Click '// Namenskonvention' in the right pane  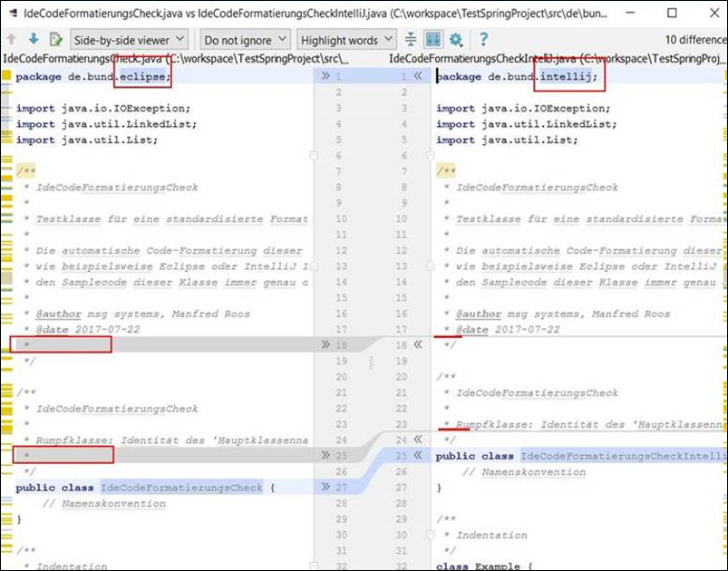coord(524,471)
